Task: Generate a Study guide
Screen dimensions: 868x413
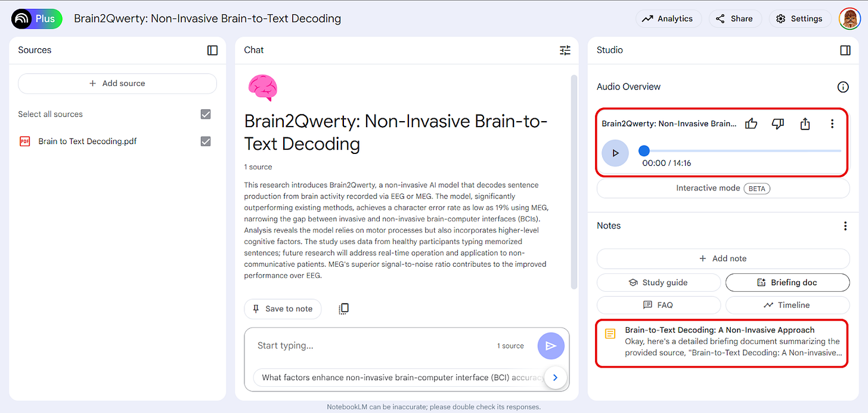Action: click(658, 282)
